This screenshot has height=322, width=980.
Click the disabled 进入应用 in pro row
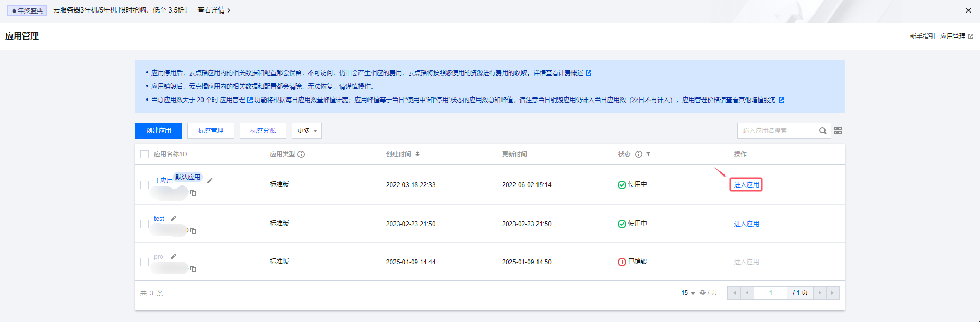[x=746, y=262]
